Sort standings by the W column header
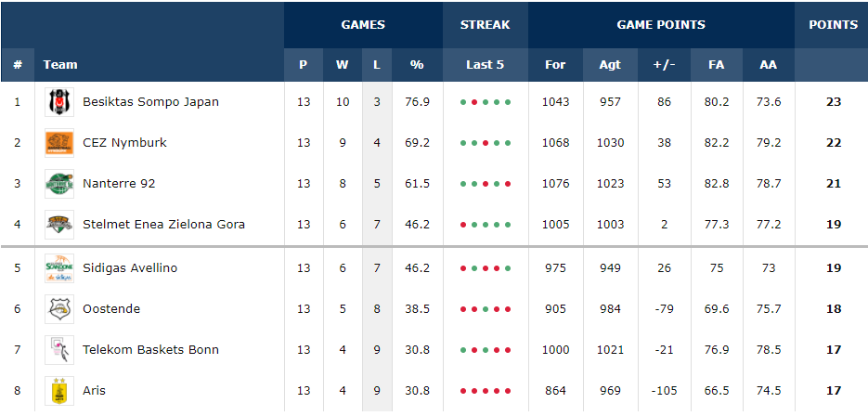The width and height of the screenshot is (868, 416). 343,65
